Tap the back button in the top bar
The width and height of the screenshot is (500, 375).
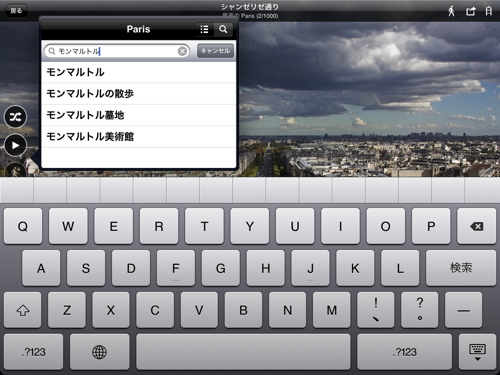[15, 11]
